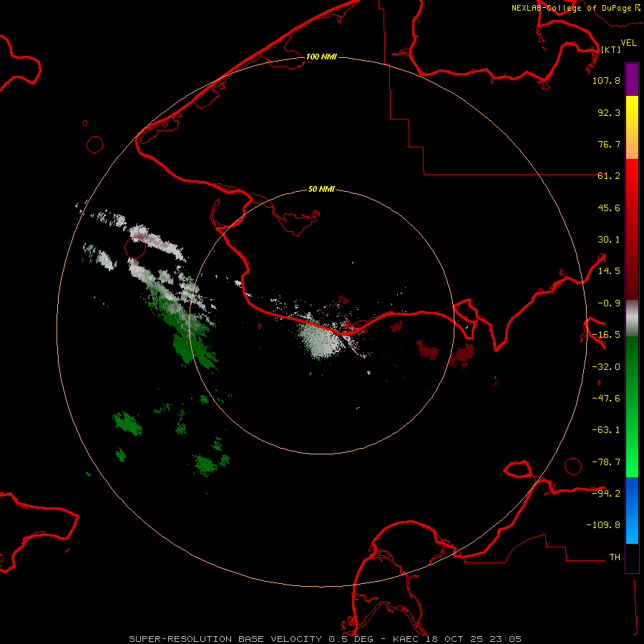Click the 100 NMI range ring label
Screen dimensions: 644x644
click(x=321, y=57)
